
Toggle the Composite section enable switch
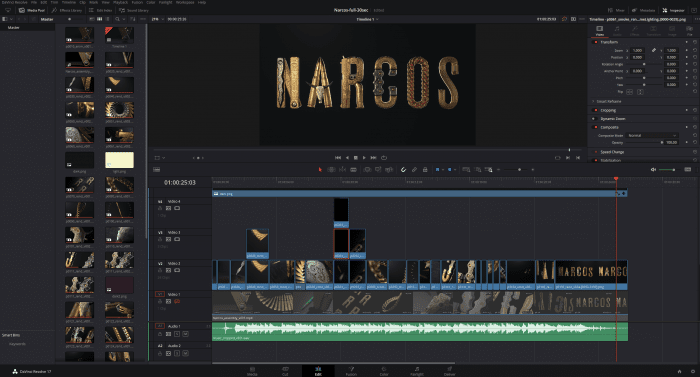pyautogui.click(x=596, y=127)
